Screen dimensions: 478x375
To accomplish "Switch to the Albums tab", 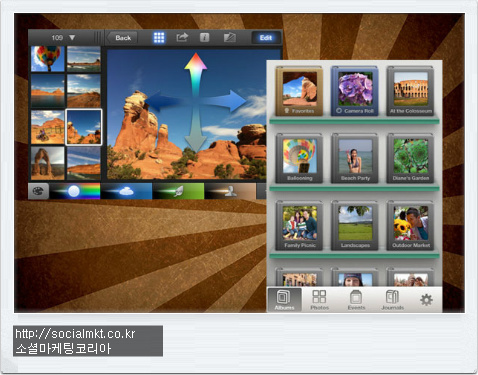I will 284,300.
